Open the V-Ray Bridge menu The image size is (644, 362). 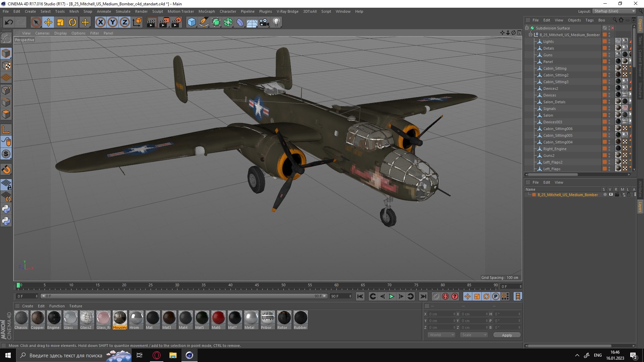click(x=287, y=11)
